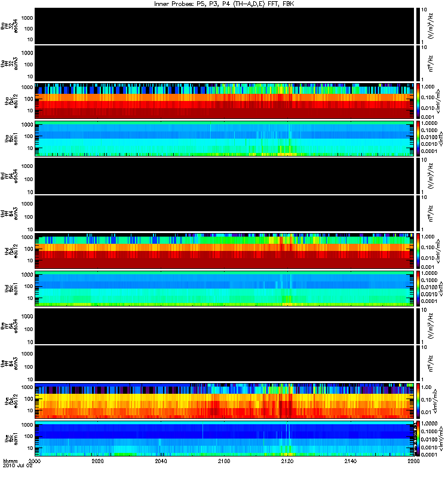Click the 'tha fbk edc12' panel axis label

tap(11, 101)
